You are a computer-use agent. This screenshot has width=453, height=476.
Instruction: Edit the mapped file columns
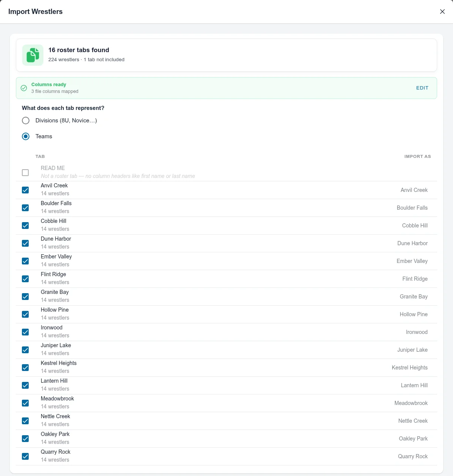[x=422, y=88]
